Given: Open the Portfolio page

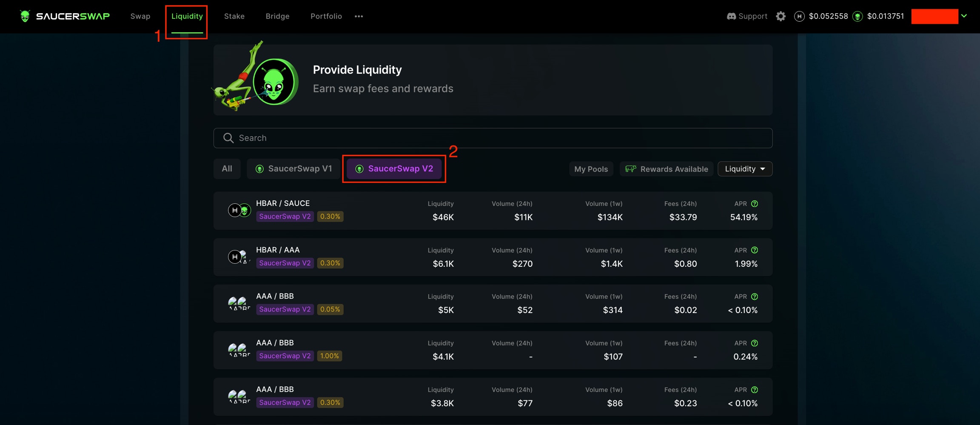Looking at the screenshot, I should point(326,16).
